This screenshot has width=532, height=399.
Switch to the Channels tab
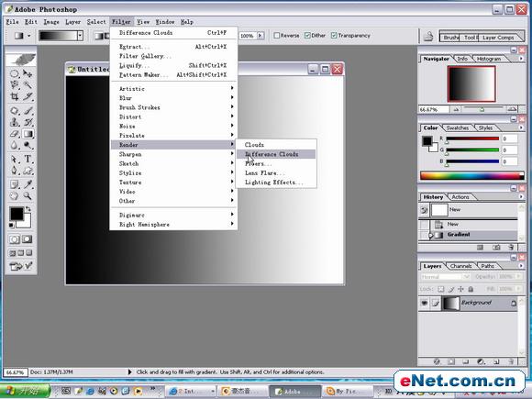[460, 266]
